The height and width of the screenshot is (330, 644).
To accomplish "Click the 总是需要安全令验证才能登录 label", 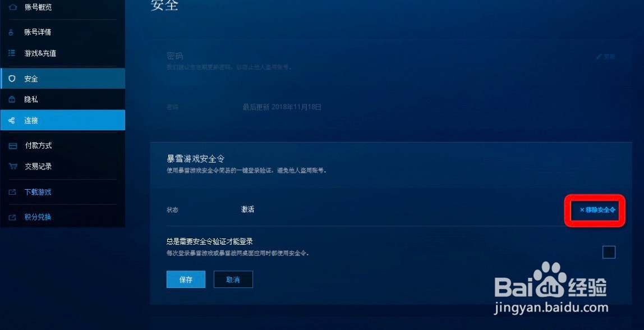I will click(x=209, y=242).
